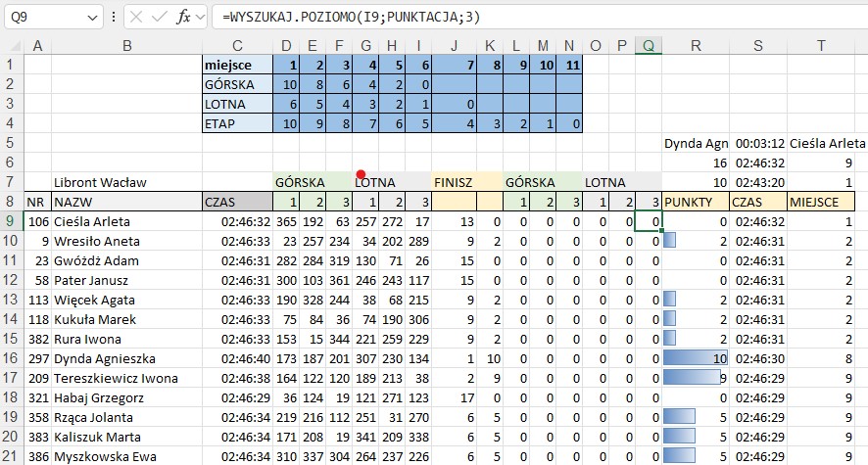Click the Select All corner of the grid
The image size is (868, 465).
pyautogui.click(x=11, y=45)
